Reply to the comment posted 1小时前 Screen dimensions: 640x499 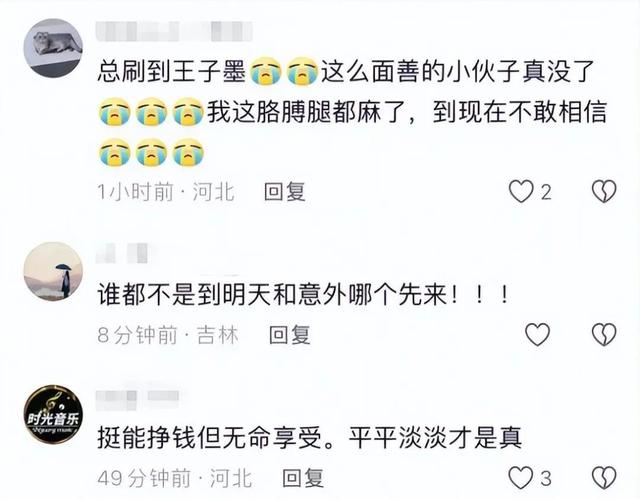click(x=285, y=192)
